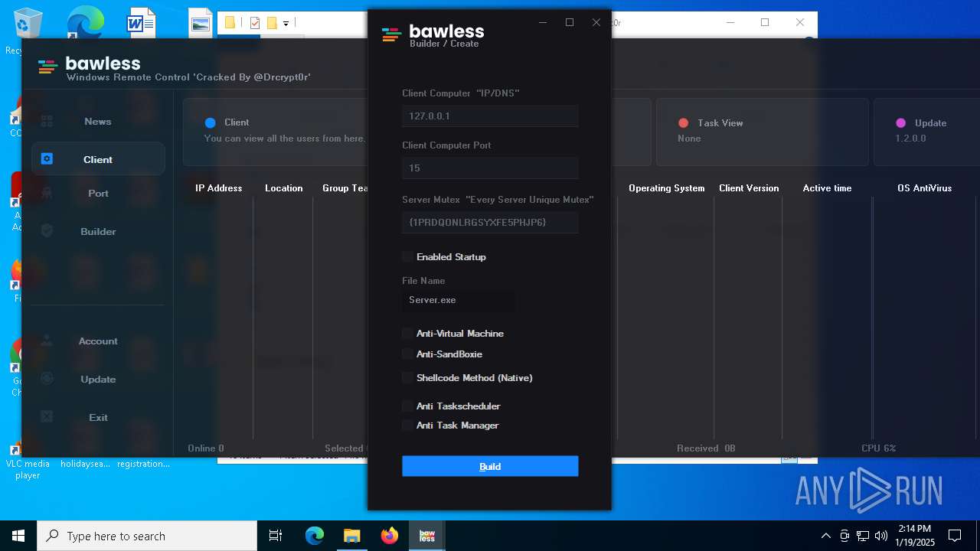
Task: Click the Server Mutex field
Action: [x=490, y=222]
